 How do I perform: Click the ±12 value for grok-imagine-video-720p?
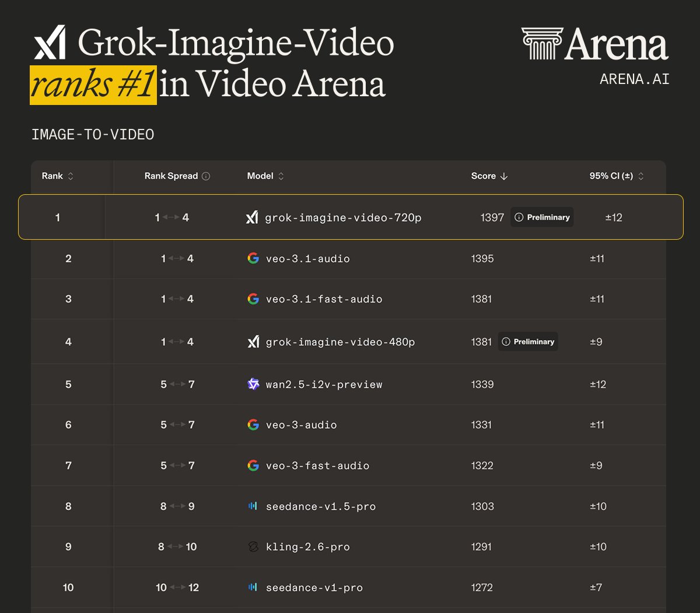tap(614, 217)
